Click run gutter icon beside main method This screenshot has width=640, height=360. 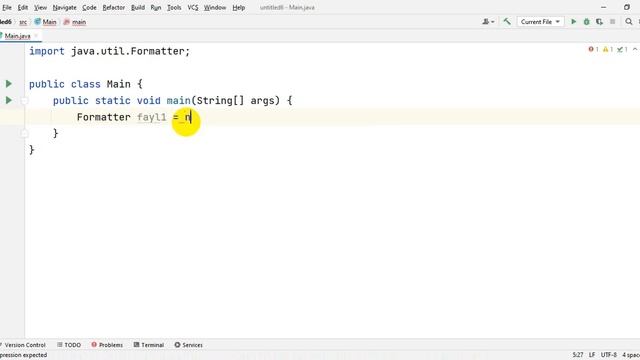[x=9, y=100]
